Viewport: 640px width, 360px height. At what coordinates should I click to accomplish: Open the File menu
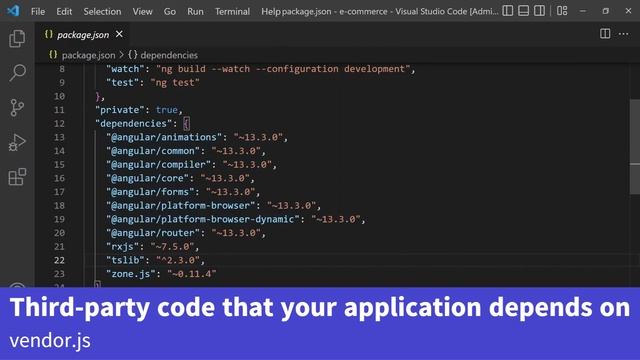coord(38,11)
